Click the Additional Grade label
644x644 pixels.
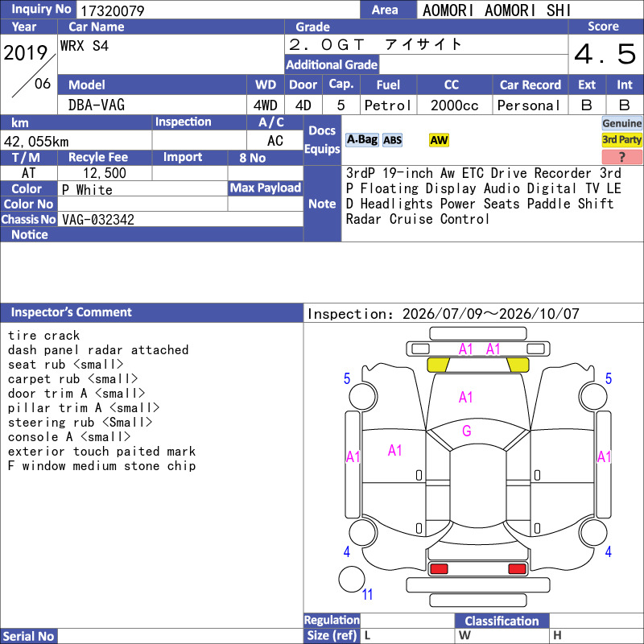tap(332, 65)
